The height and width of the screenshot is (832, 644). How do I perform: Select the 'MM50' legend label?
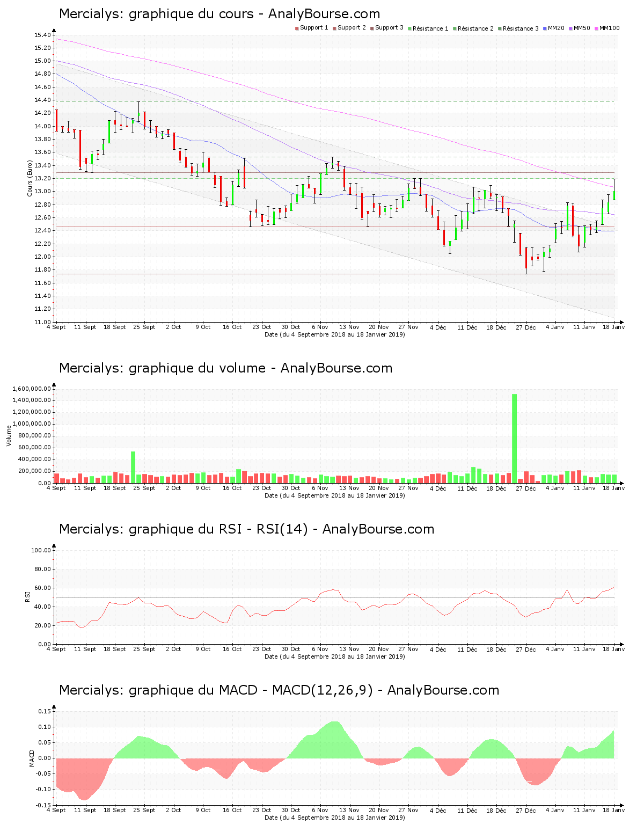[x=582, y=27]
